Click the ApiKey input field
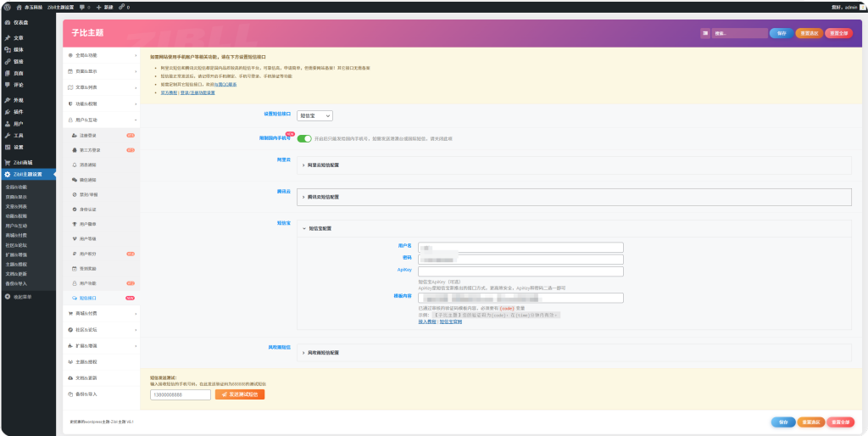This screenshot has width=868, height=436. click(x=520, y=271)
